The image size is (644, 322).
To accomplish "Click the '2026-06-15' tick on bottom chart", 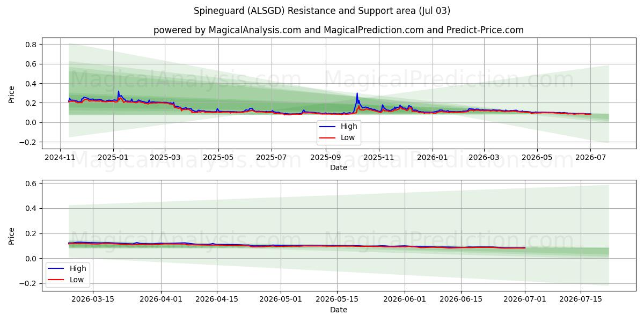I will pos(460,300).
